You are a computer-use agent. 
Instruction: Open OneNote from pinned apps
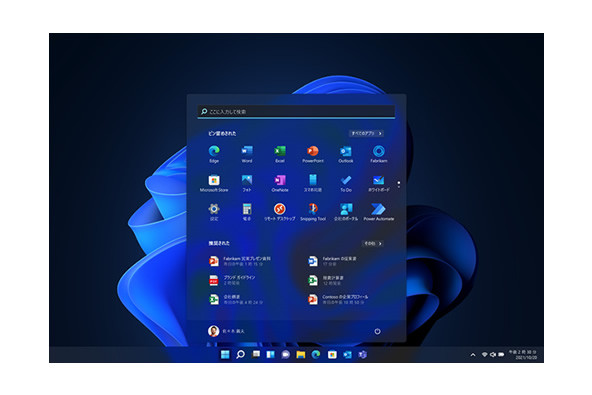pyautogui.click(x=280, y=183)
